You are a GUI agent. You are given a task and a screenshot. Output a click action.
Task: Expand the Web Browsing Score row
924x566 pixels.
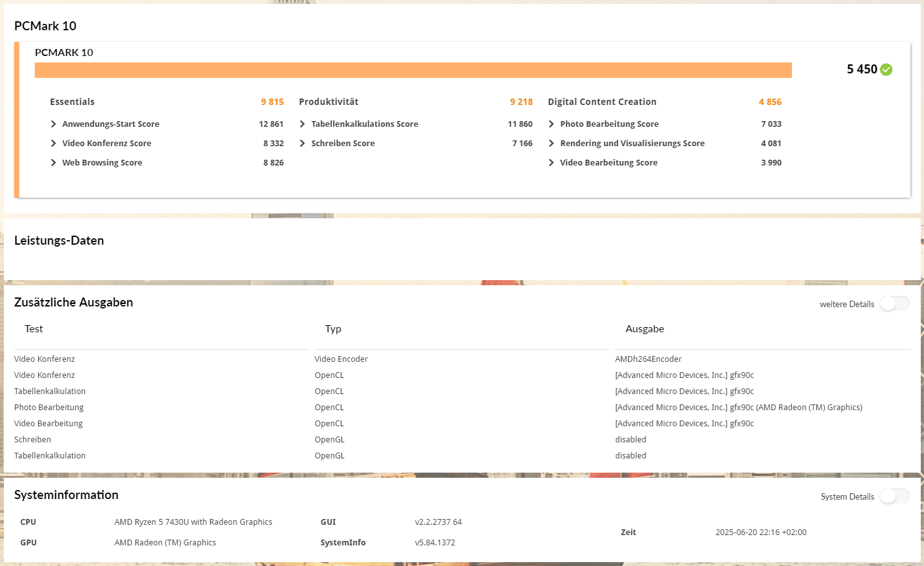53,163
